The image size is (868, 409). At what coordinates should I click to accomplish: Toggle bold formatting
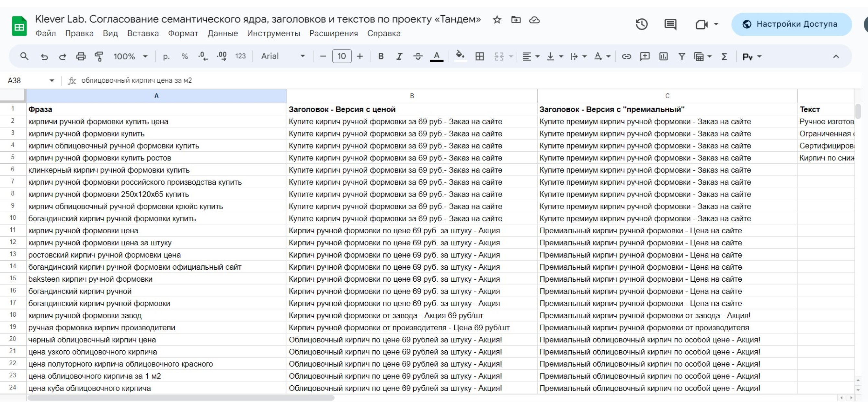pos(381,56)
